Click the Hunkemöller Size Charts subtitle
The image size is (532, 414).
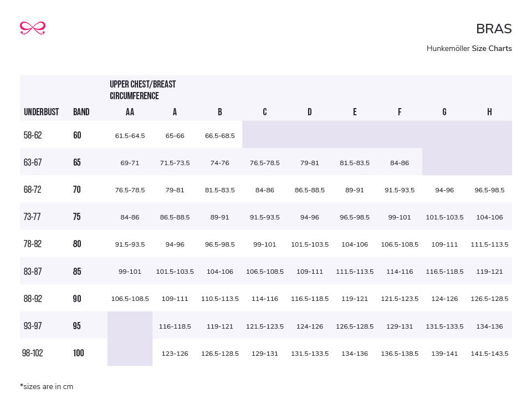pos(469,49)
